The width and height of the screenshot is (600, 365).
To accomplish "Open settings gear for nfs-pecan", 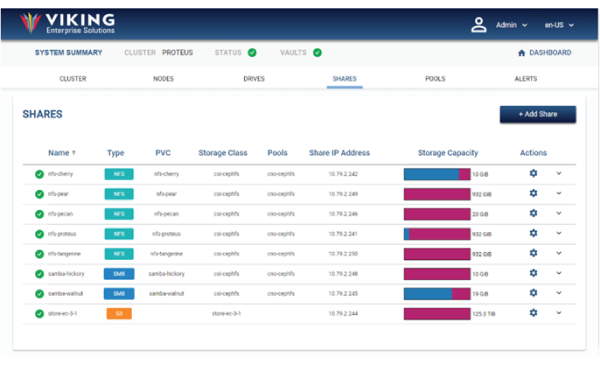I will tap(533, 213).
